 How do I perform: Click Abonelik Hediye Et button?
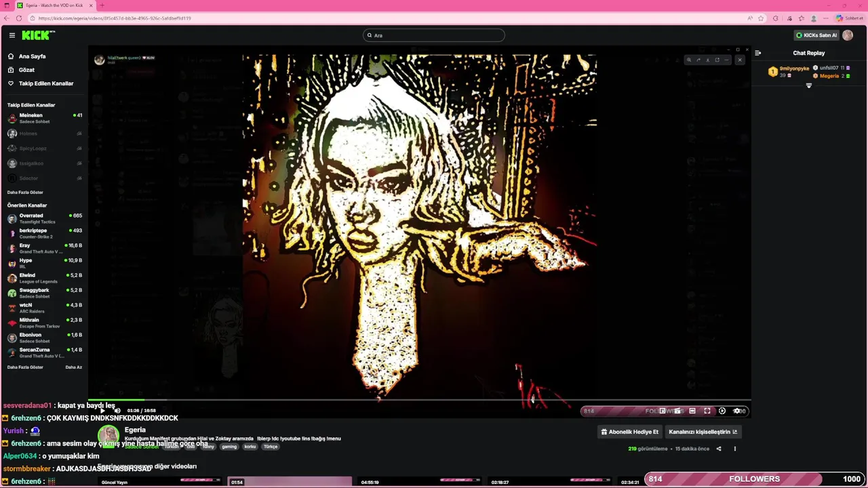[629, 432]
